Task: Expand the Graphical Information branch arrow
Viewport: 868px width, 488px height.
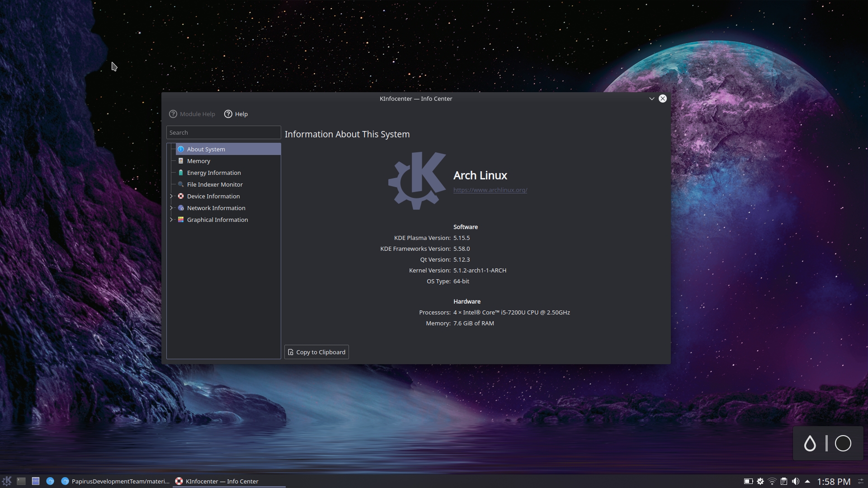Action: pyautogui.click(x=171, y=220)
